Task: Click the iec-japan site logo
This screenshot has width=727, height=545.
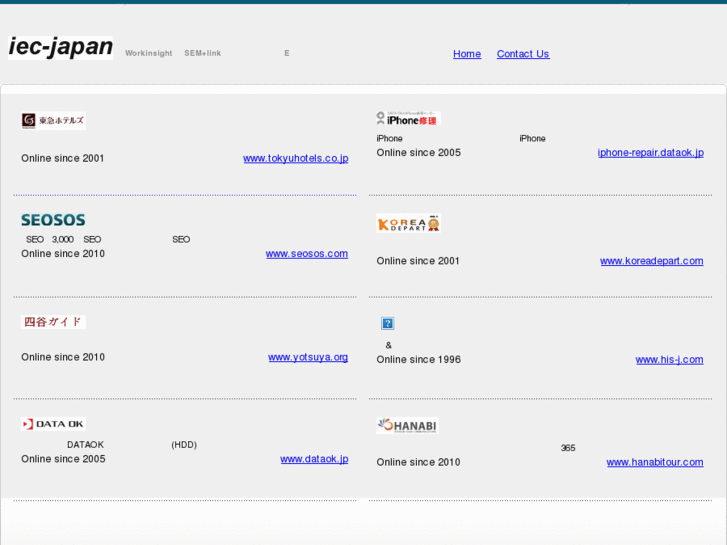Action: (60, 47)
